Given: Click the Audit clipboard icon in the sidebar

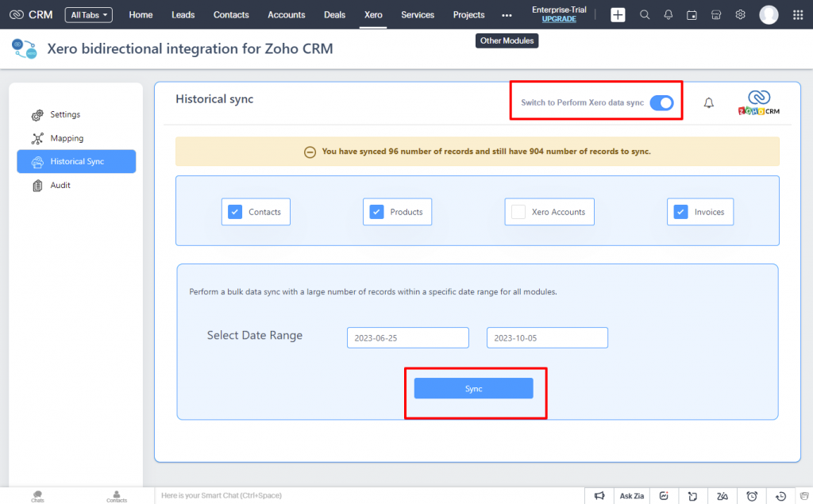Looking at the screenshot, I should (x=37, y=185).
